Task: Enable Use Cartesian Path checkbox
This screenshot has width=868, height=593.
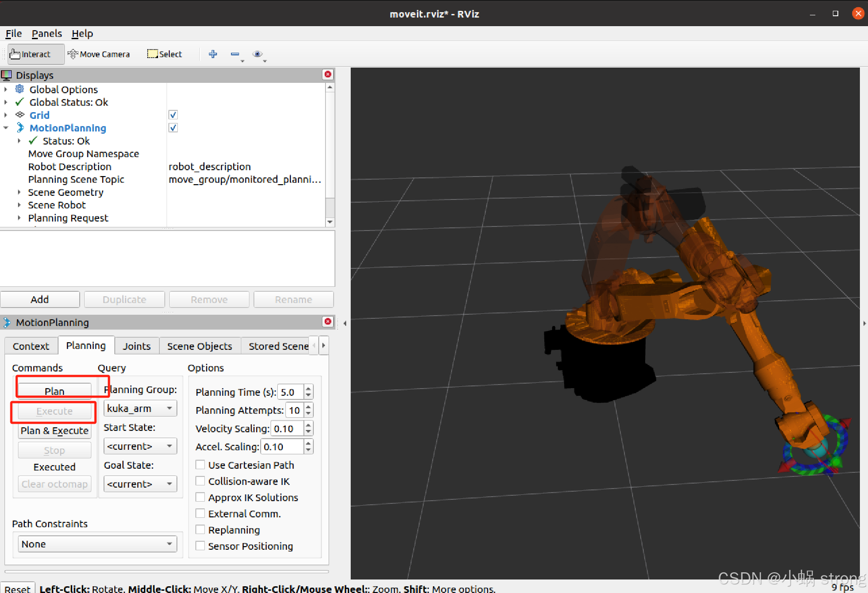Action: [x=200, y=465]
